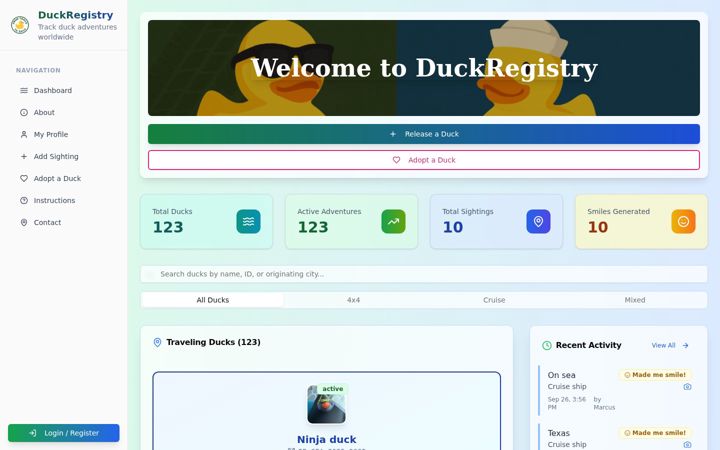This screenshot has width=720, height=450.
Task: Open the About page
Action: 64,112
